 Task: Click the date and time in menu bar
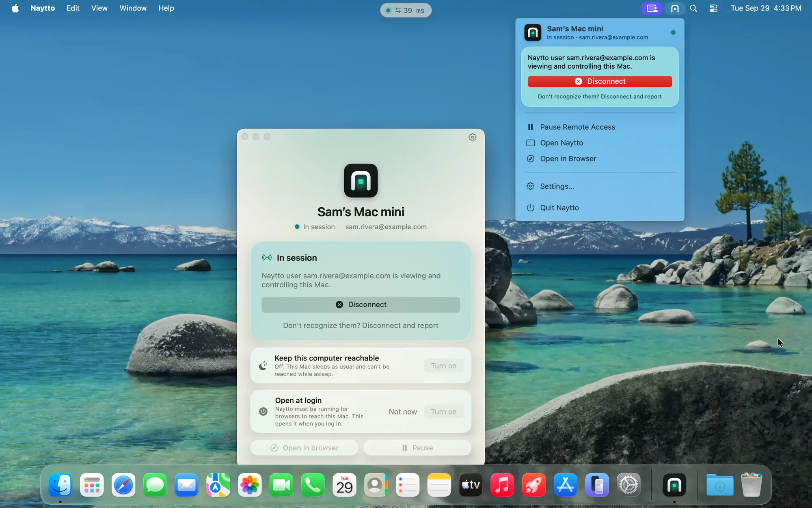point(766,8)
